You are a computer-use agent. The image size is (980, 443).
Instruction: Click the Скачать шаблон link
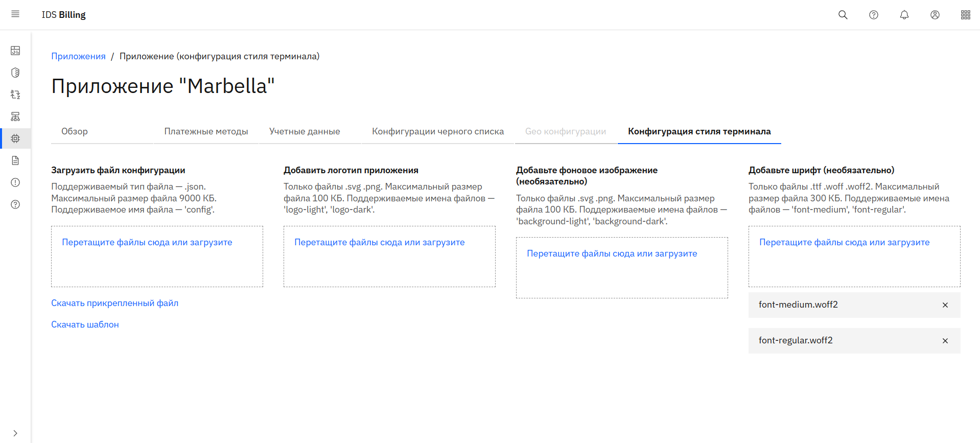pyautogui.click(x=85, y=324)
